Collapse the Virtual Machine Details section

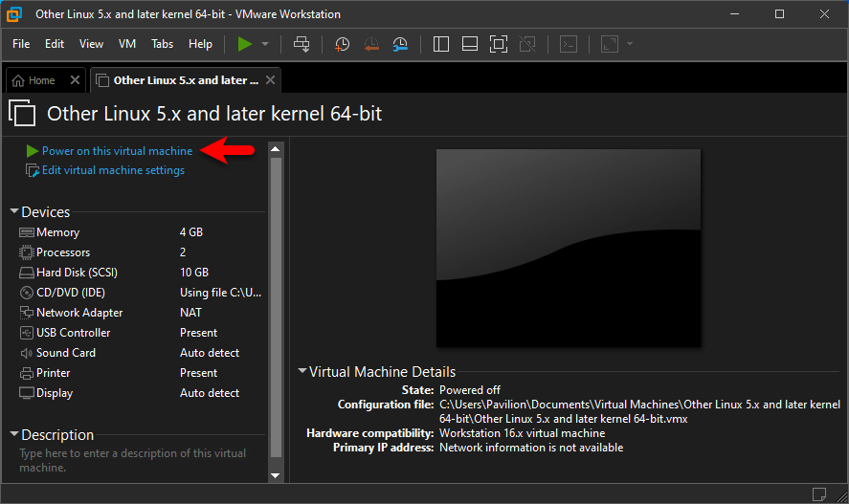(x=302, y=371)
